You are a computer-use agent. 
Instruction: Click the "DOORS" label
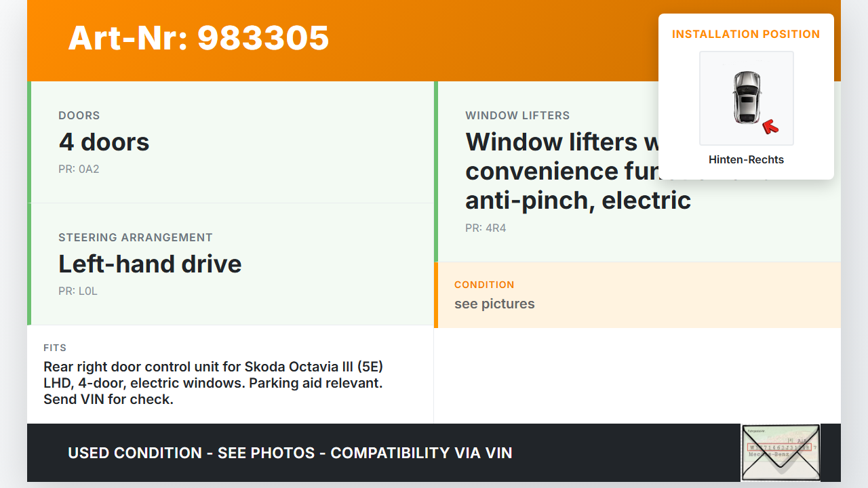coord(79,116)
